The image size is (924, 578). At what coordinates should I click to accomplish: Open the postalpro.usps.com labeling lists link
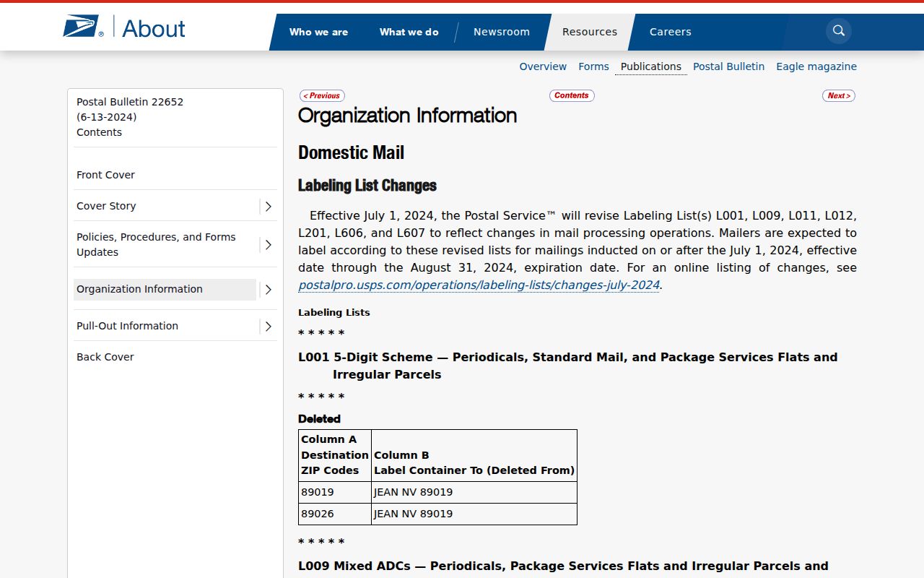tap(479, 285)
